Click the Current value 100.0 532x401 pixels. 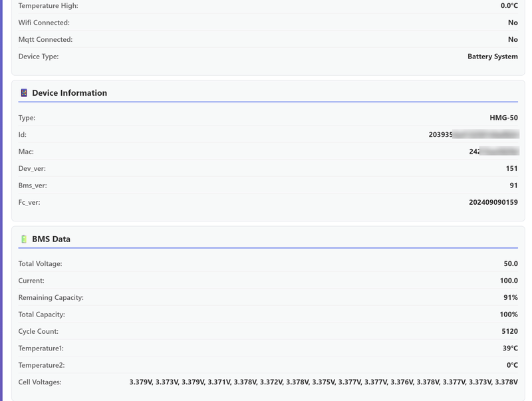tap(509, 281)
